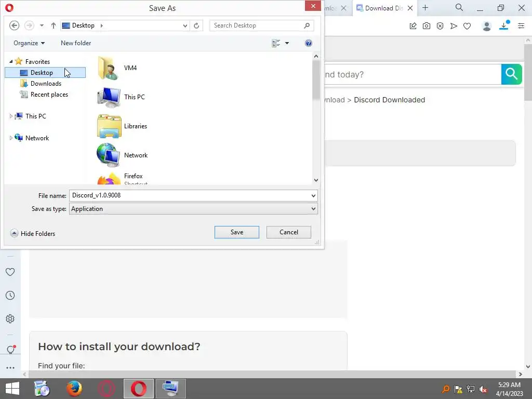Open the File name history dropdown
The image size is (532, 399).
coord(313,196)
